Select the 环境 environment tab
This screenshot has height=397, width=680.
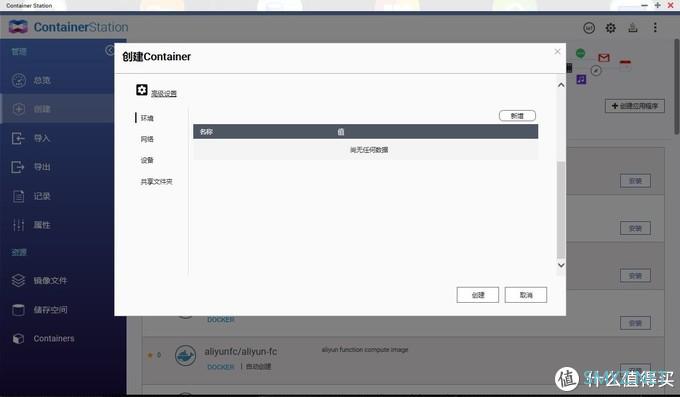(147, 118)
